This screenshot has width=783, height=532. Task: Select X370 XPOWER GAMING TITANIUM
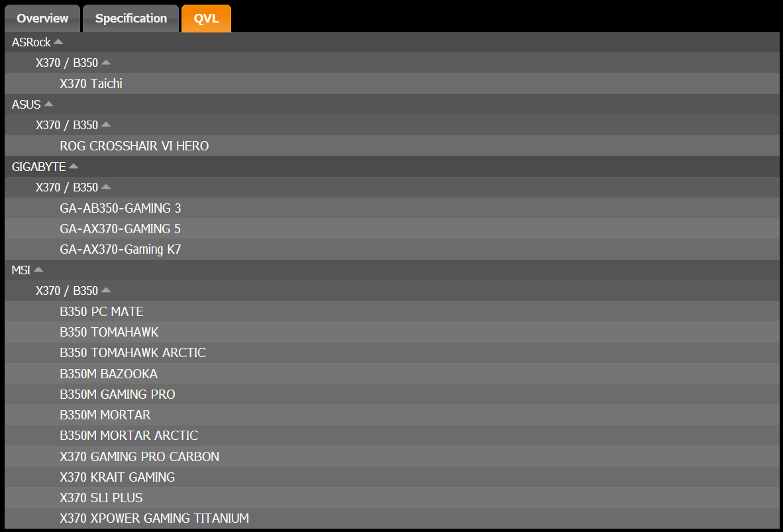(392, 519)
